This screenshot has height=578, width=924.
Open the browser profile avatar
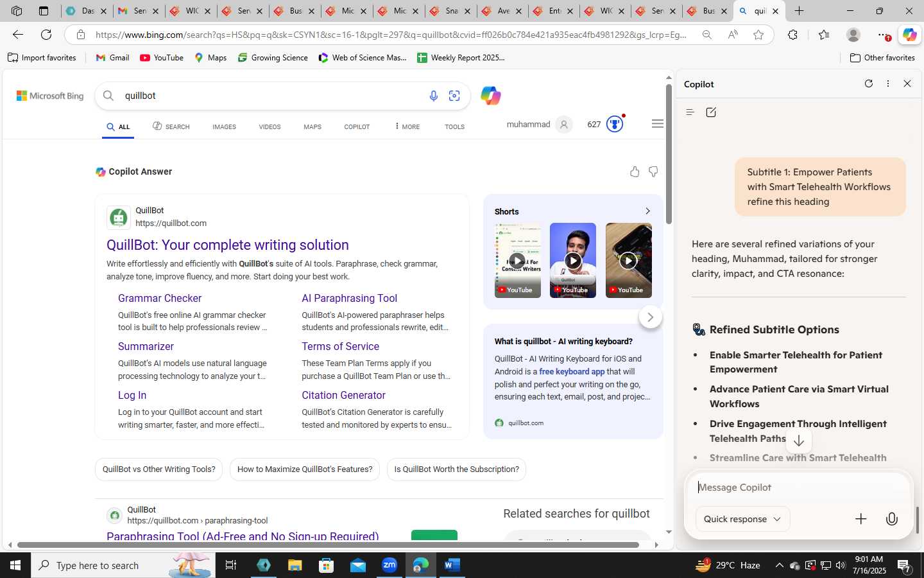(853, 35)
